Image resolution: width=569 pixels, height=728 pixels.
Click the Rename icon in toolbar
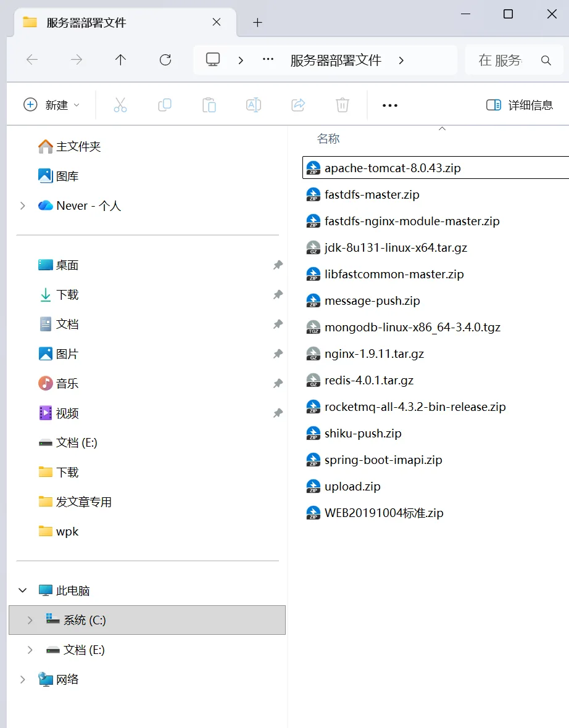[x=253, y=105]
